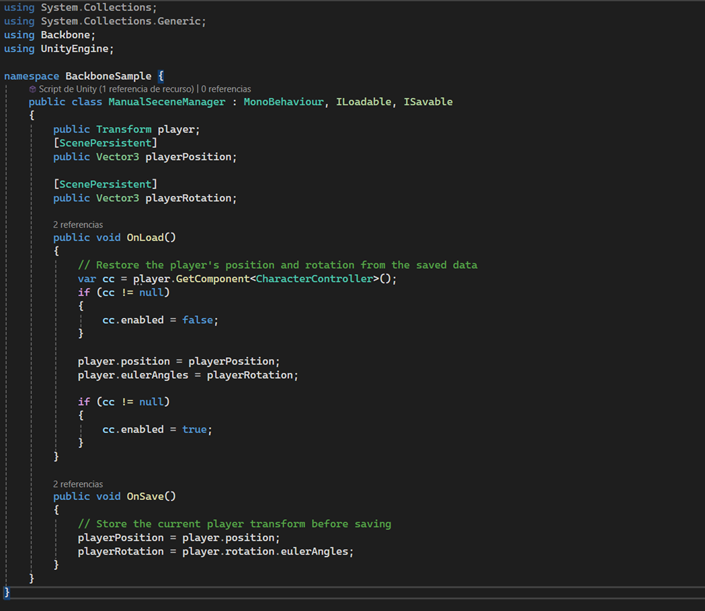
Task: Select the ISavable interface name
Action: (x=428, y=102)
